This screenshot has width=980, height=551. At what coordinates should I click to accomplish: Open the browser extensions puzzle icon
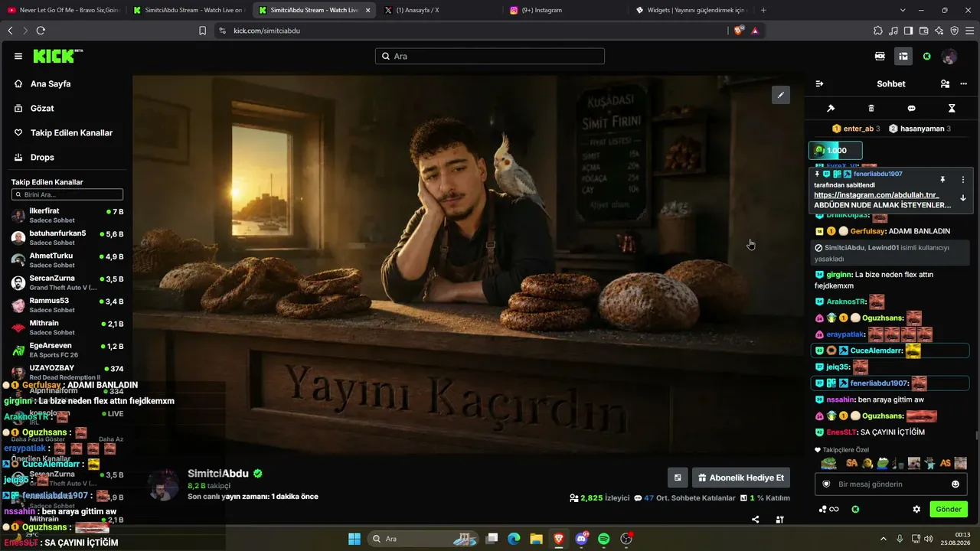coord(878,31)
